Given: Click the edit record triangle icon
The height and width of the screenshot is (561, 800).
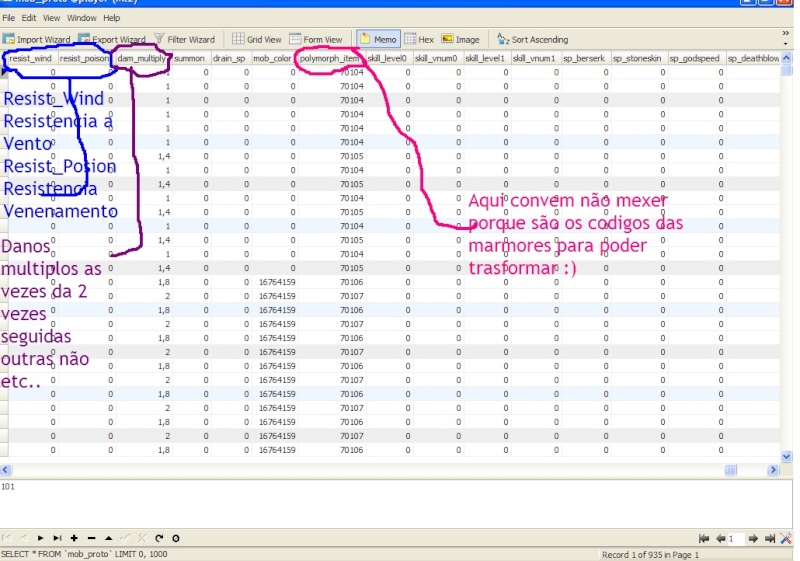Looking at the screenshot, I should click(x=109, y=538).
